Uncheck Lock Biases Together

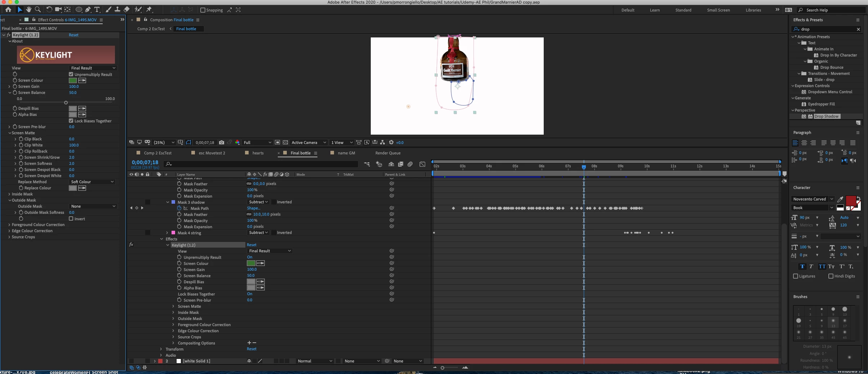71,121
